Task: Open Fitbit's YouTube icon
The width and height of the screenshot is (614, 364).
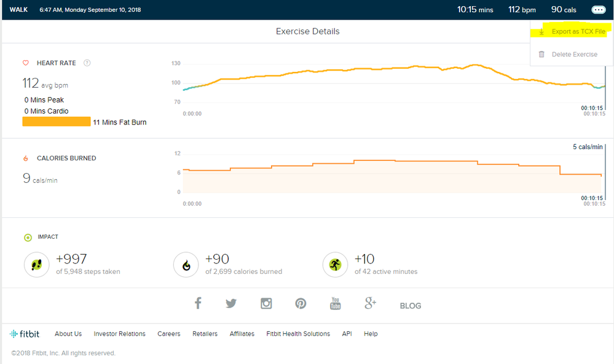Action: tap(335, 303)
